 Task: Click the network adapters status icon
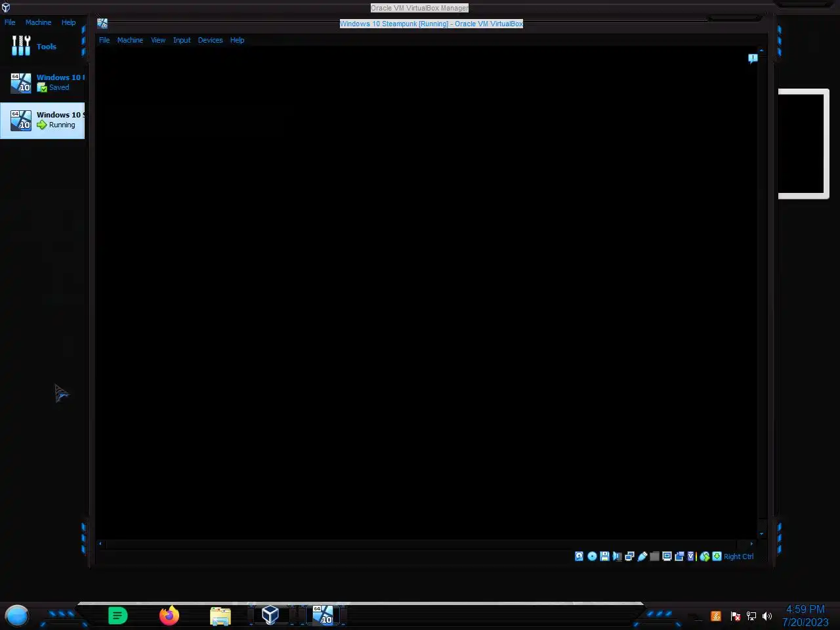(629, 556)
